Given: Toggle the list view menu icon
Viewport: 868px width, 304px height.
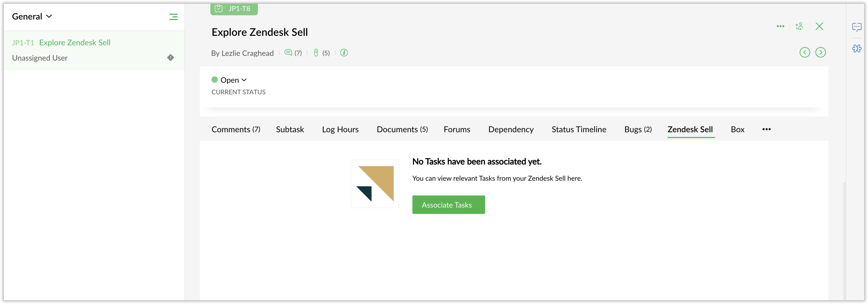Looking at the screenshot, I should tap(173, 17).
